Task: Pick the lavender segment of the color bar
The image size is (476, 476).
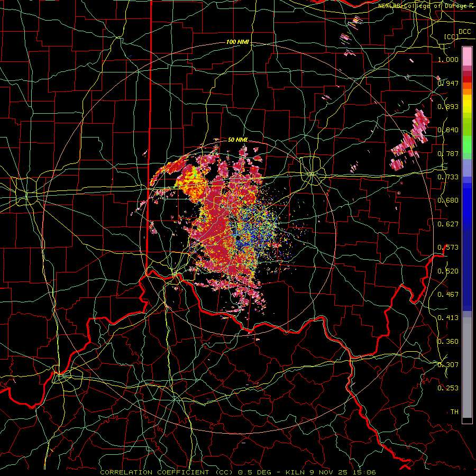Action: (467, 168)
